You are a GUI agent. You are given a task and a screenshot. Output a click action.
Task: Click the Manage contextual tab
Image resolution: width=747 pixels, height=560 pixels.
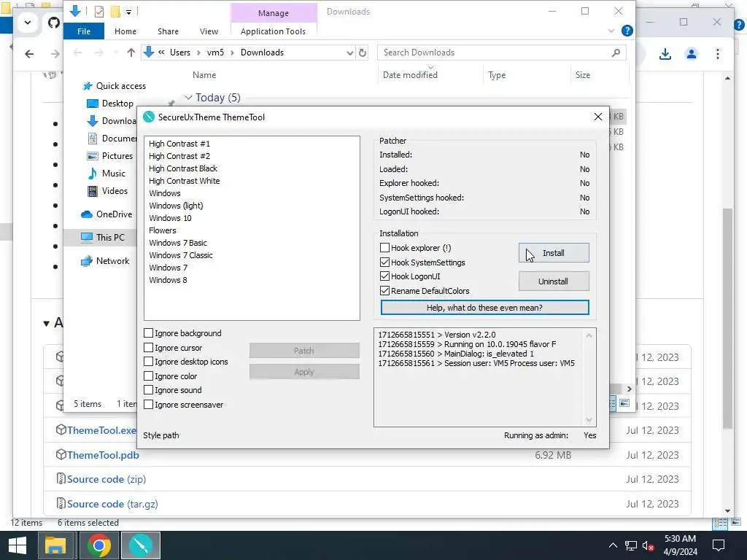274,13
